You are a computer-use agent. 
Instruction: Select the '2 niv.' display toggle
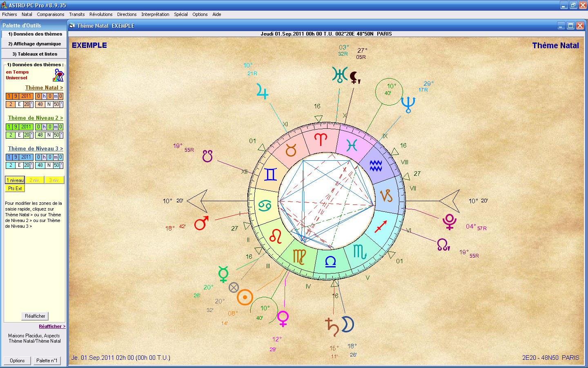pos(35,180)
